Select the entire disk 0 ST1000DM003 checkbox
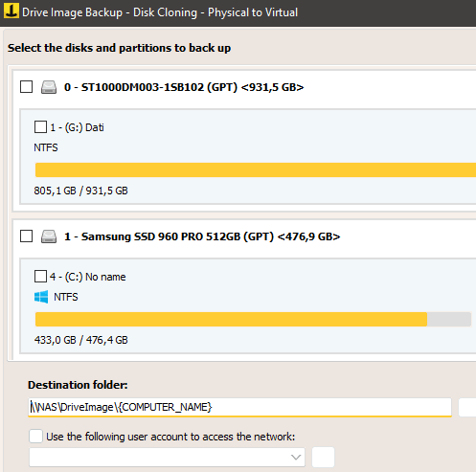 (26, 87)
